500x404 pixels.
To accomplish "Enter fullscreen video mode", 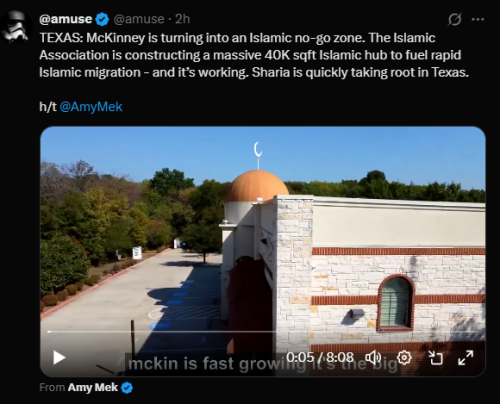I will pyautogui.click(x=466, y=358).
